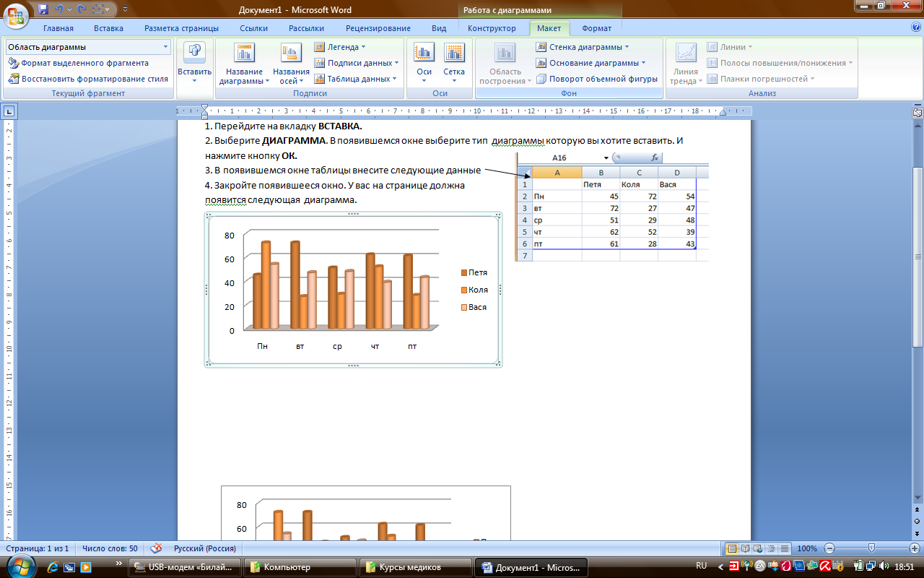Select Web Layout view button
This screenshot has height=578, width=924.
[x=758, y=548]
